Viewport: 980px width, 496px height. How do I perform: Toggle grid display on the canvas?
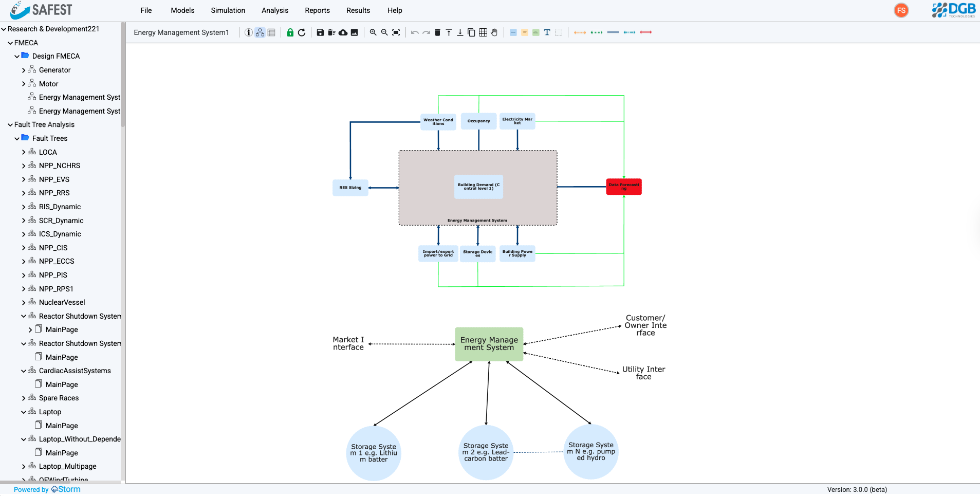pyautogui.click(x=483, y=32)
